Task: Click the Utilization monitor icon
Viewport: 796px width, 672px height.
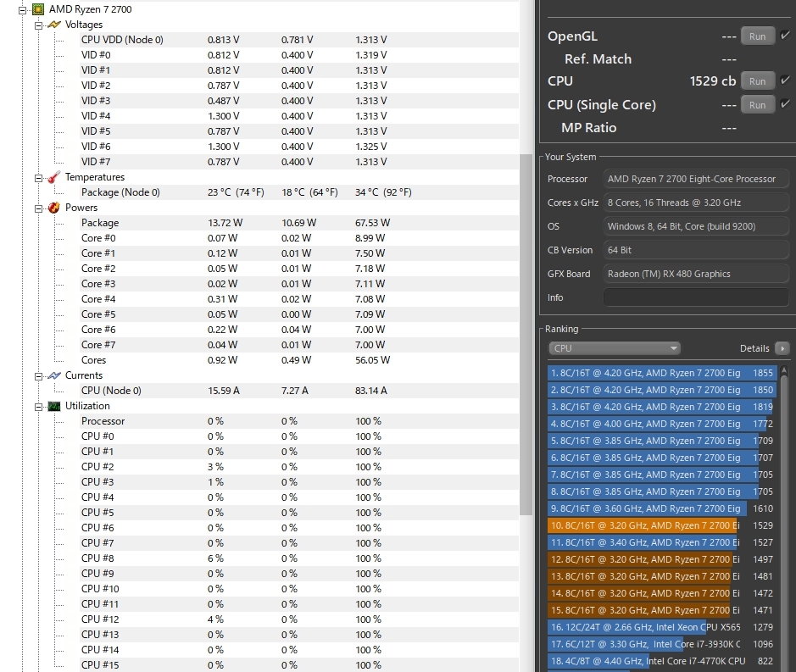Action: click(53, 406)
